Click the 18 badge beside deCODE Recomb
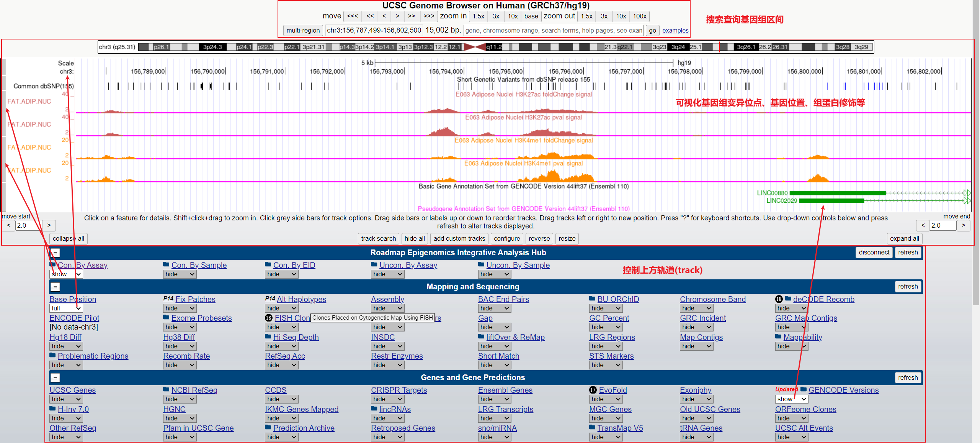The width and height of the screenshot is (980, 443). 779,299
